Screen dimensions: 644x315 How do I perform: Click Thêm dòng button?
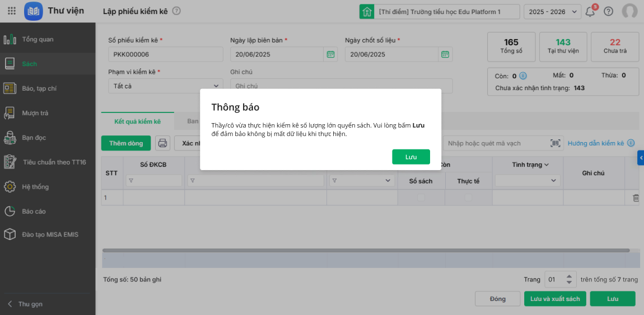[x=126, y=143]
